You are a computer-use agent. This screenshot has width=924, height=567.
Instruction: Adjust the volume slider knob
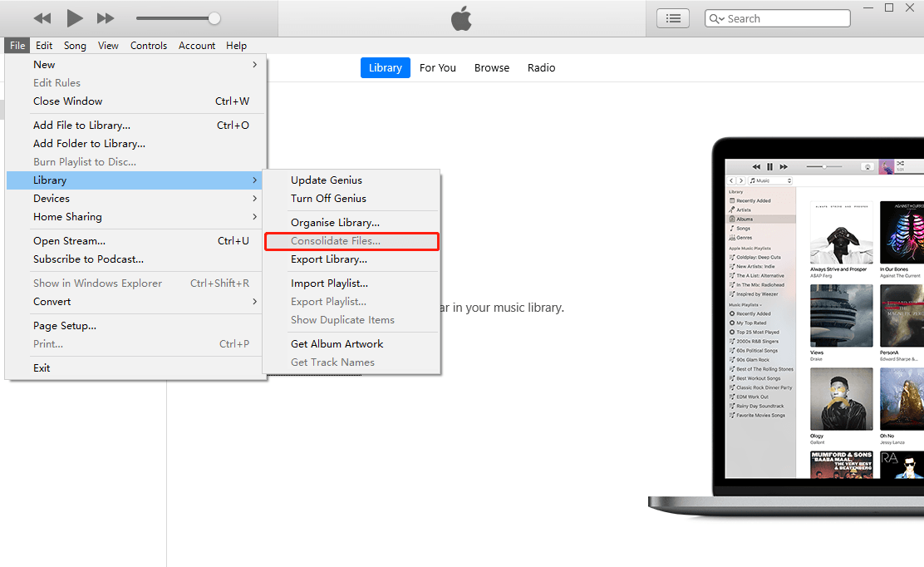pyautogui.click(x=214, y=18)
